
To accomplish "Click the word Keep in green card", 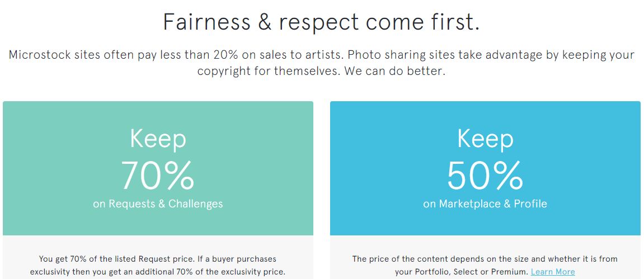I will pos(158,139).
